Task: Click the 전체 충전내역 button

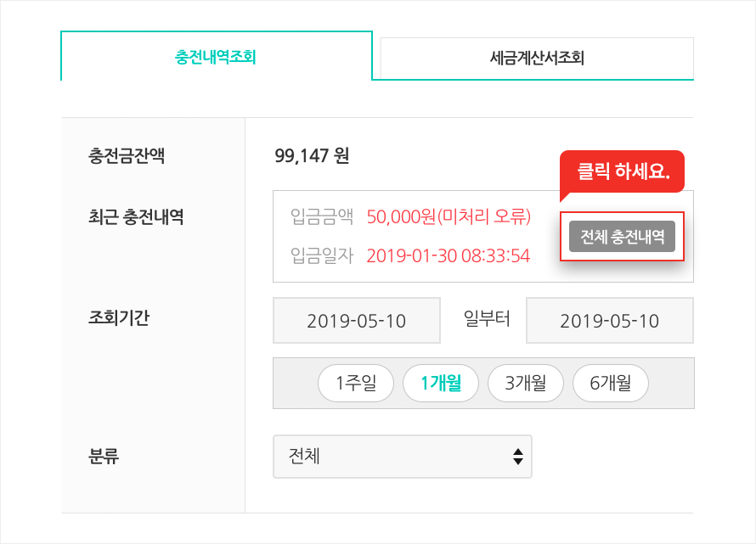Action: coord(622,237)
